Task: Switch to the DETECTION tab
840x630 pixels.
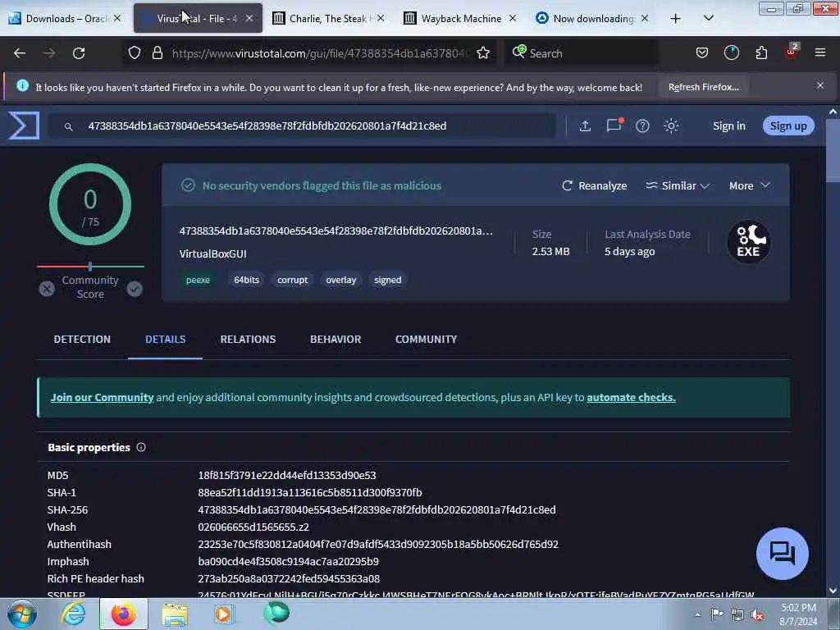Action: pos(82,339)
